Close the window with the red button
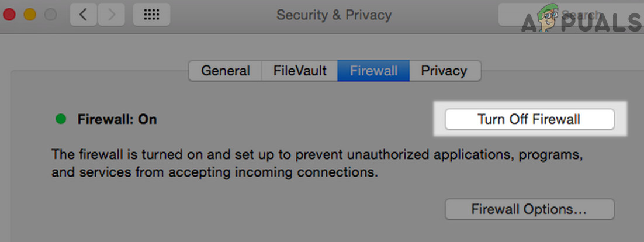Screen dimensions: 644x242 [x=9, y=15]
